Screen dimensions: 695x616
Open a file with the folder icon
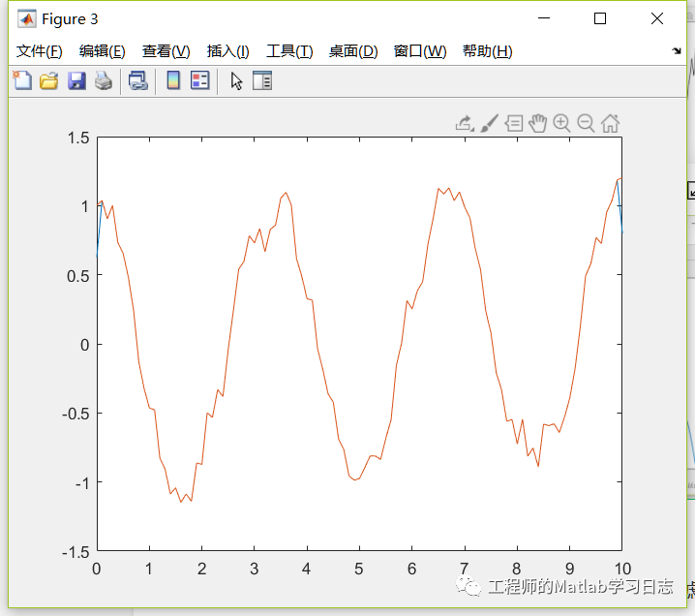click(48, 81)
